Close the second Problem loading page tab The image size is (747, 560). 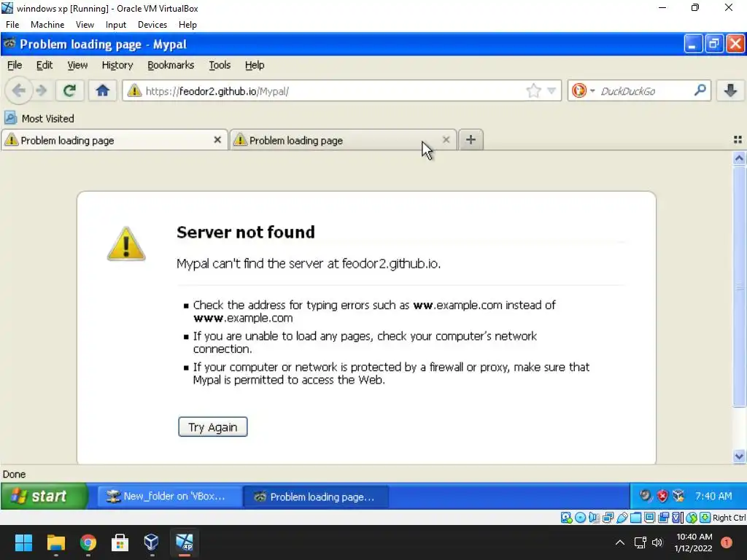[446, 139]
